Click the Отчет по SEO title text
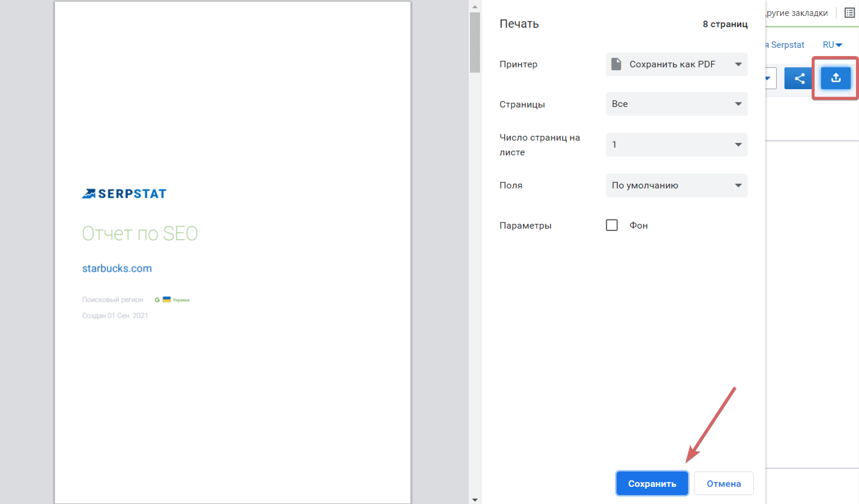This screenshot has height=504, width=859. click(140, 233)
